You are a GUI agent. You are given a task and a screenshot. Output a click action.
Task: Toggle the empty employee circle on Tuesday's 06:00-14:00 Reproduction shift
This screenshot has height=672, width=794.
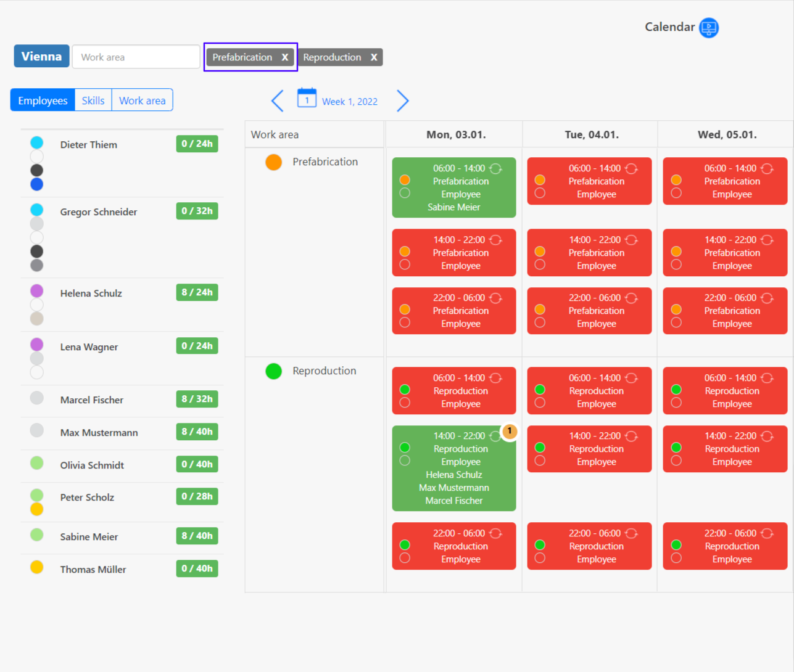pos(540,403)
